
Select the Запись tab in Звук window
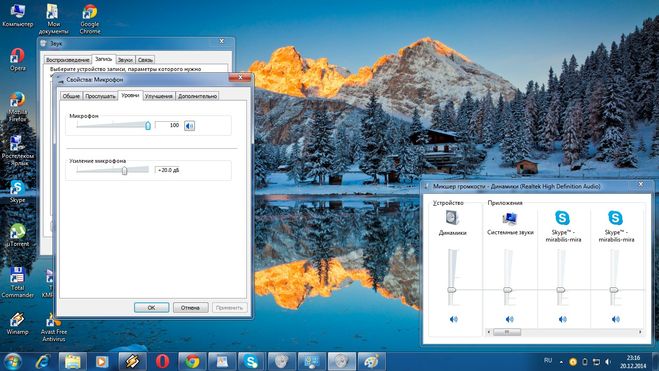(103, 59)
